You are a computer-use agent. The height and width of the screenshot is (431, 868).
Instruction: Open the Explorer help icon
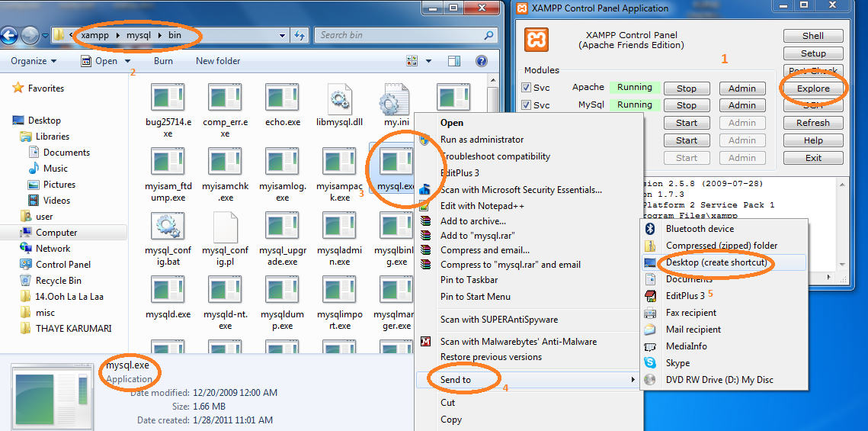pyautogui.click(x=481, y=61)
